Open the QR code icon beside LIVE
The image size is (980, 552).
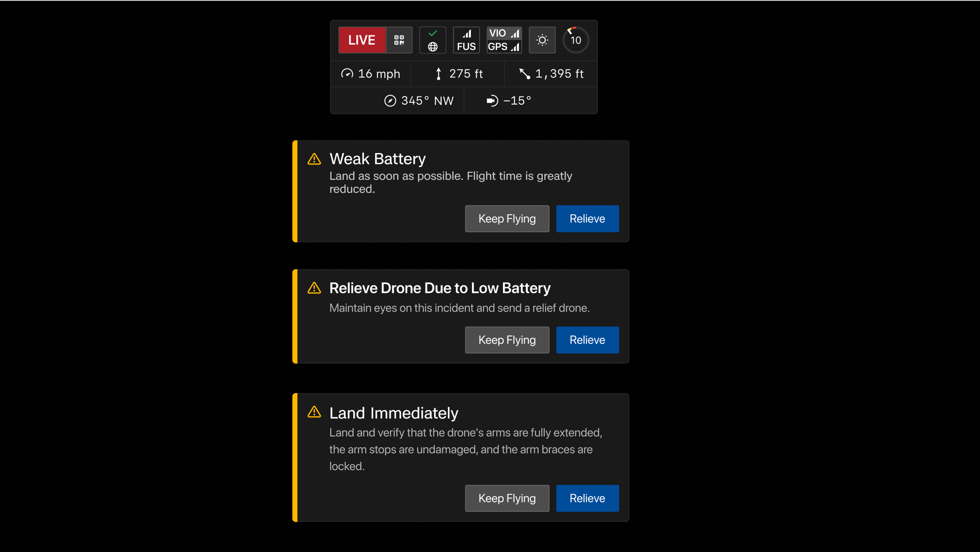point(399,40)
